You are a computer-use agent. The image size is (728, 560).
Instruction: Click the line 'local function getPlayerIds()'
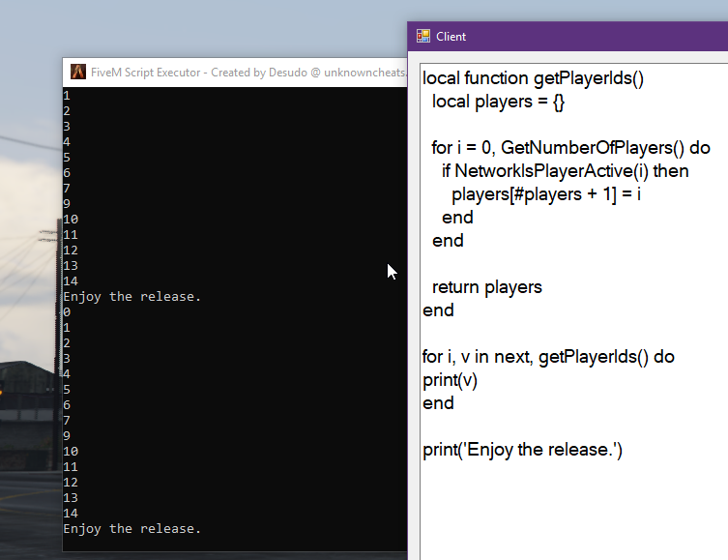pyautogui.click(x=533, y=78)
